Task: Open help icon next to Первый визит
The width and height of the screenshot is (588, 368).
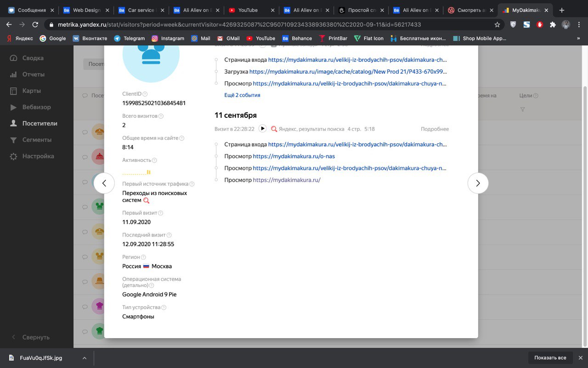Action: click(161, 213)
